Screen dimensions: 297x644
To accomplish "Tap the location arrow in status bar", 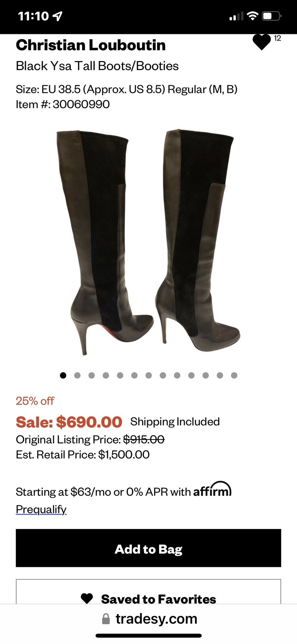I will coord(58,16).
